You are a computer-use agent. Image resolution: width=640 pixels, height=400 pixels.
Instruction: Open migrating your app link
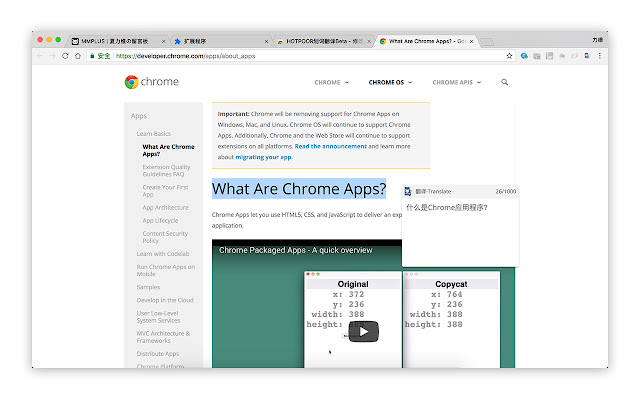click(263, 157)
